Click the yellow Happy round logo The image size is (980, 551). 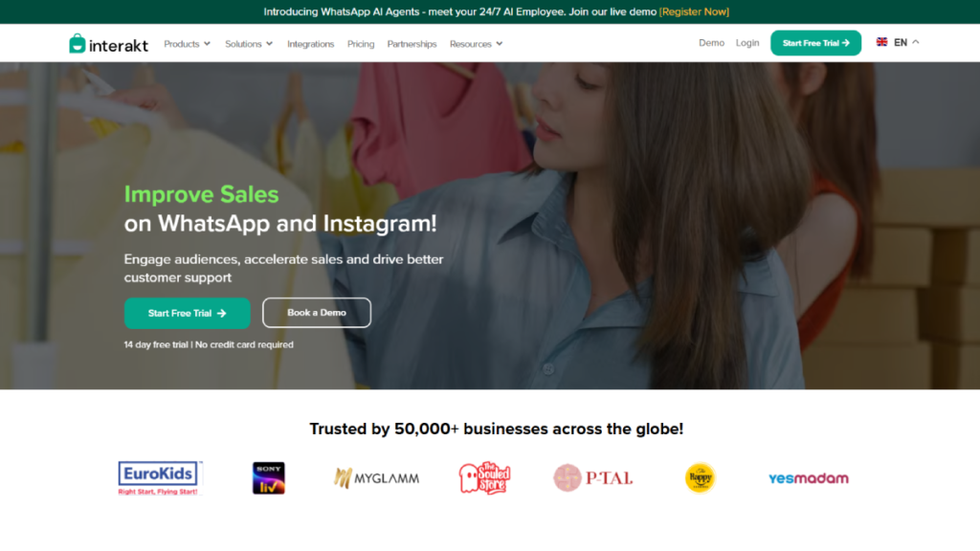(x=700, y=478)
